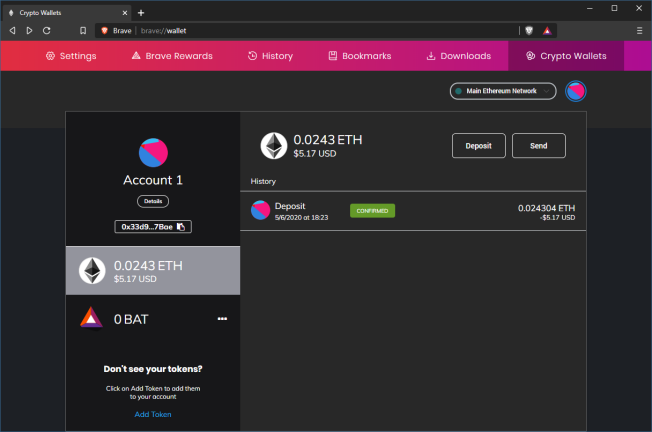Screen dimensions: 652x432
Task: Open Brave Rewards BAT triangle icon in address bar
Action: click(x=547, y=30)
